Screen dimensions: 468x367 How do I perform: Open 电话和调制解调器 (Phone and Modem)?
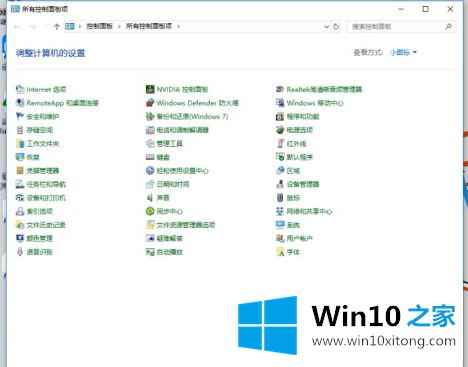click(177, 130)
